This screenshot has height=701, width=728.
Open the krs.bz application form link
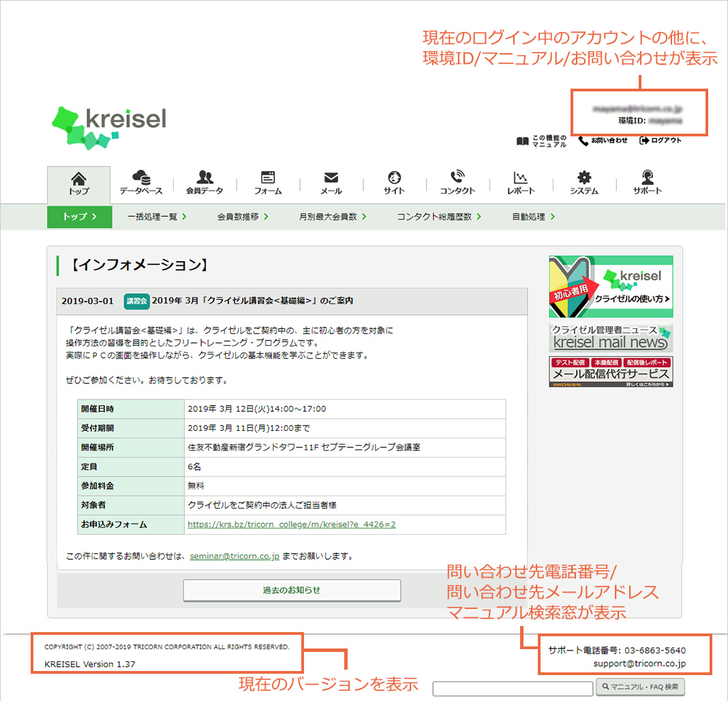pos(292,524)
